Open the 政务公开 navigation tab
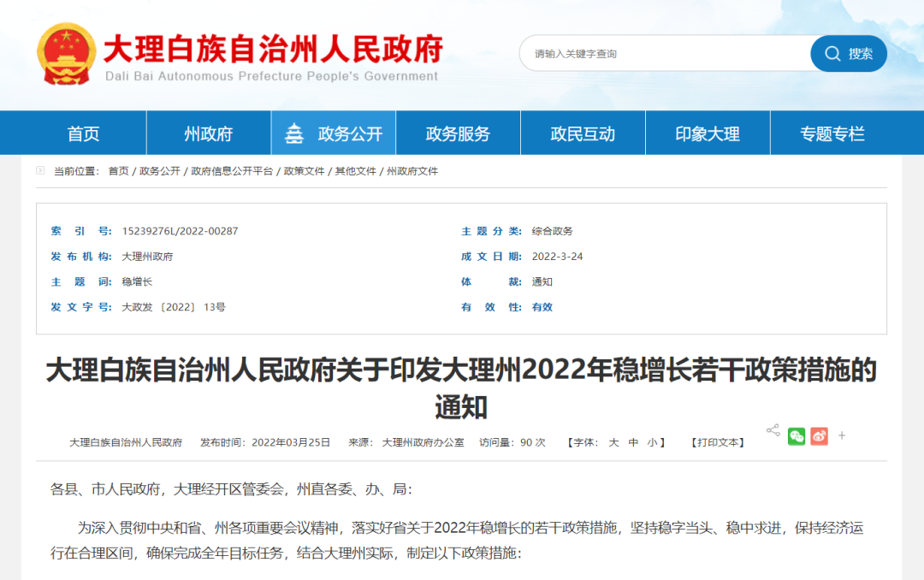The height and width of the screenshot is (580, 924). tap(334, 133)
